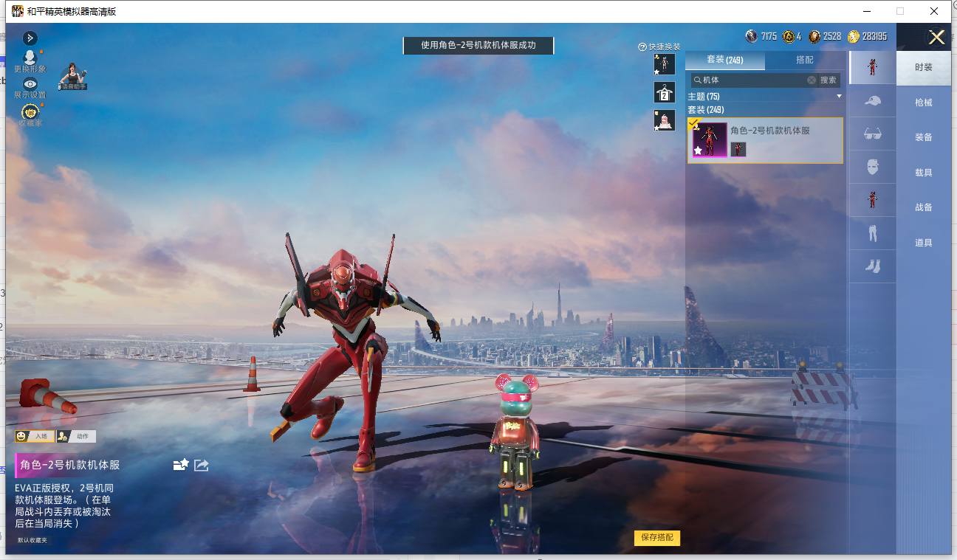Image resolution: width=957 pixels, height=560 pixels.
Task: Click the 角色-2号机款机体服 title banner
Action: 69,465
